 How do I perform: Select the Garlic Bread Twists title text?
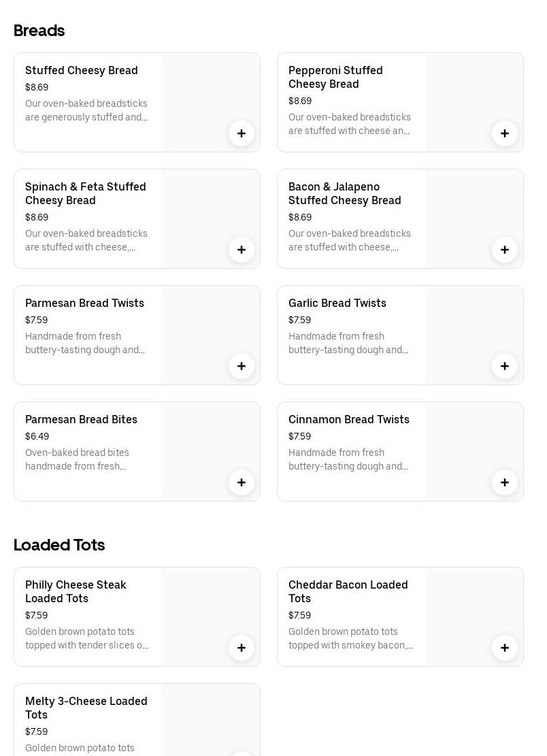(x=337, y=303)
